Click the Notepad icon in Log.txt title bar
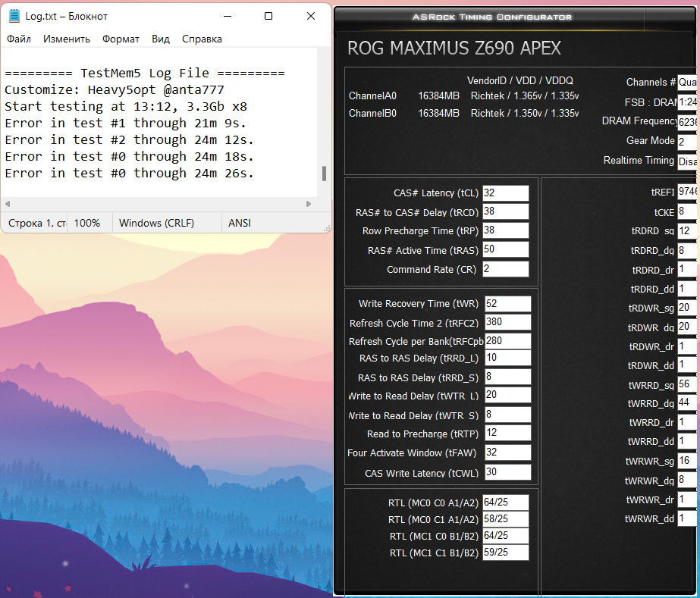 click(x=14, y=16)
